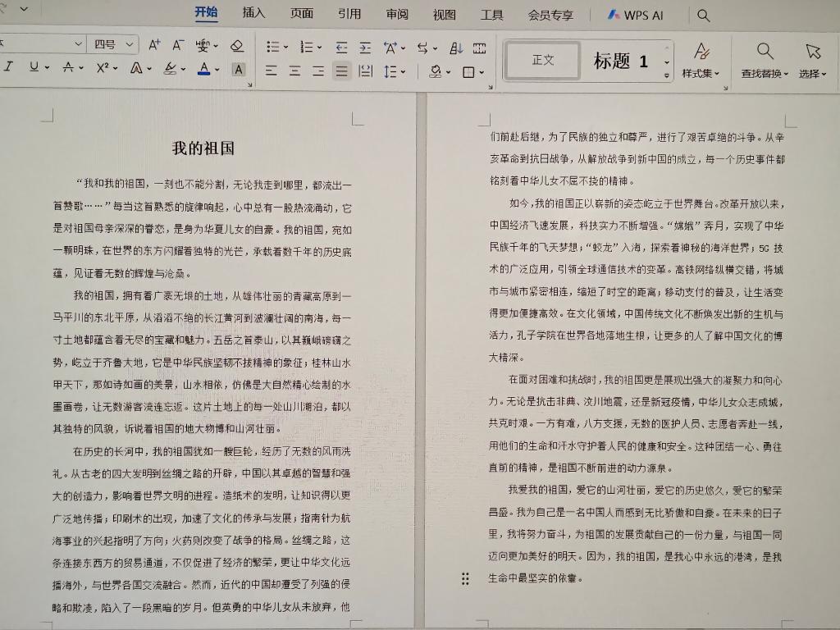This screenshot has height=630, width=840.
Task: Click the search magnifier beside WPS AI
Action: tap(703, 15)
